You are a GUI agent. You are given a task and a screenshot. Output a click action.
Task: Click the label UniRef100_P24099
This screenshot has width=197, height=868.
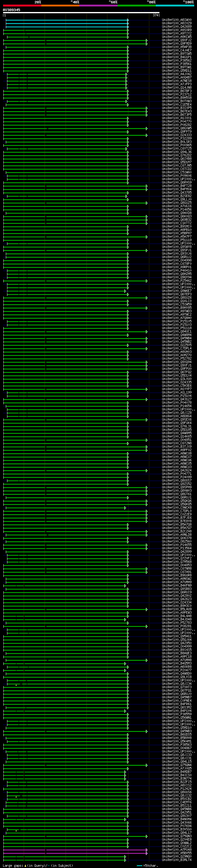pyautogui.click(x=177, y=477)
